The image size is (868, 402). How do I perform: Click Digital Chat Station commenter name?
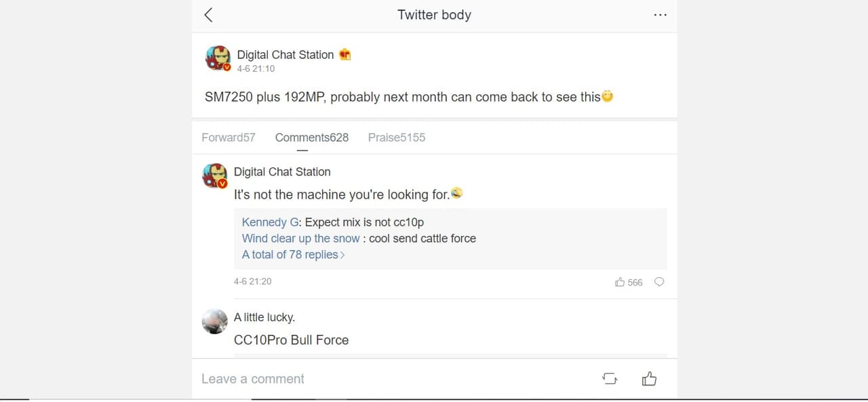tap(282, 172)
